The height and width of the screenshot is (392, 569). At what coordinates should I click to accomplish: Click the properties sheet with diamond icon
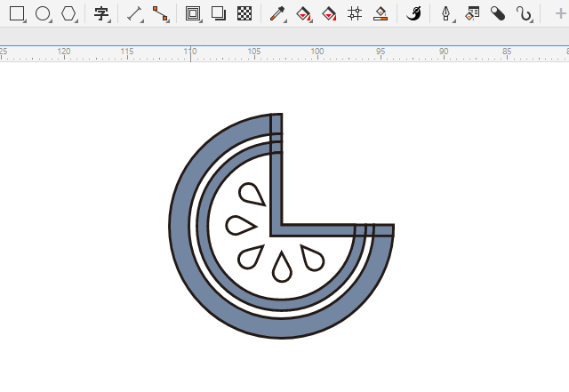click(x=472, y=14)
